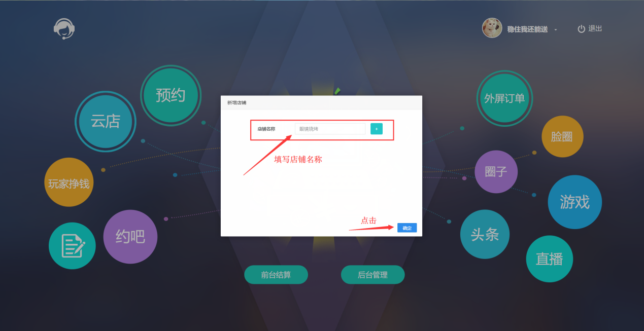The width and height of the screenshot is (644, 331).
Task: Open the 约吧 purple bubble
Action: tap(130, 237)
